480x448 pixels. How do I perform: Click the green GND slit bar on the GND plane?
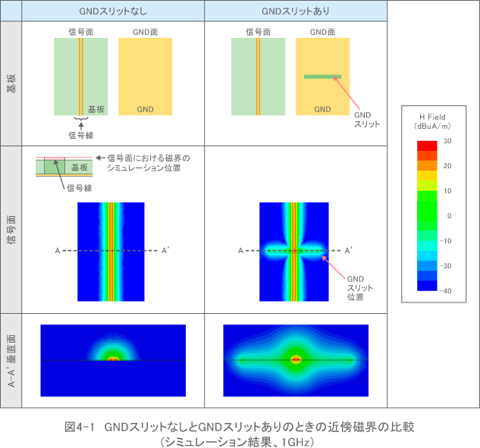click(322, 77)
